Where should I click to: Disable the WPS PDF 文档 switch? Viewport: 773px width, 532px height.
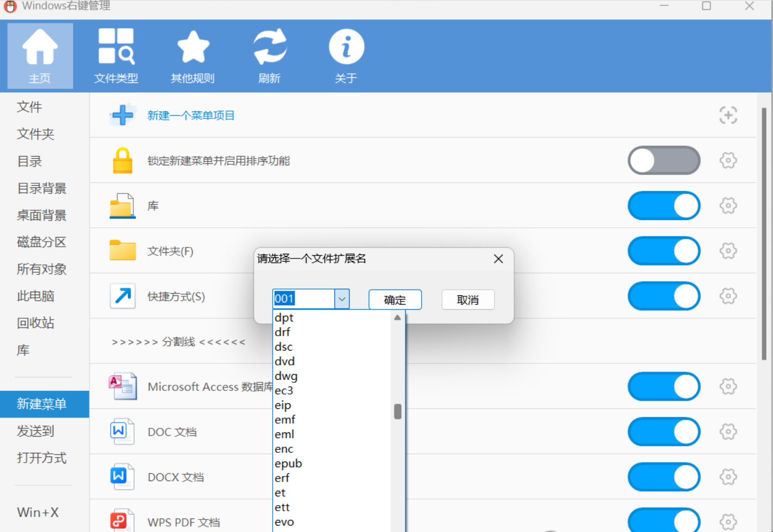(x=664, y=520)
